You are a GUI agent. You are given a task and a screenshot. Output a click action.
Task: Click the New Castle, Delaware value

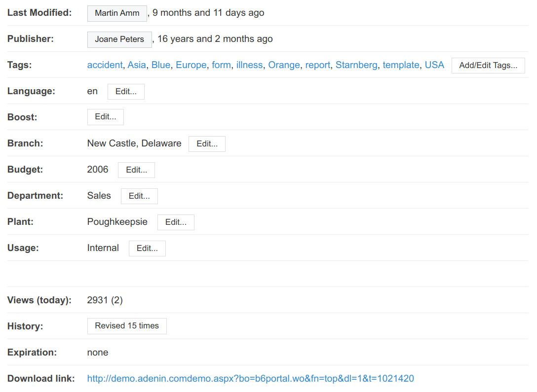(134, 143)
